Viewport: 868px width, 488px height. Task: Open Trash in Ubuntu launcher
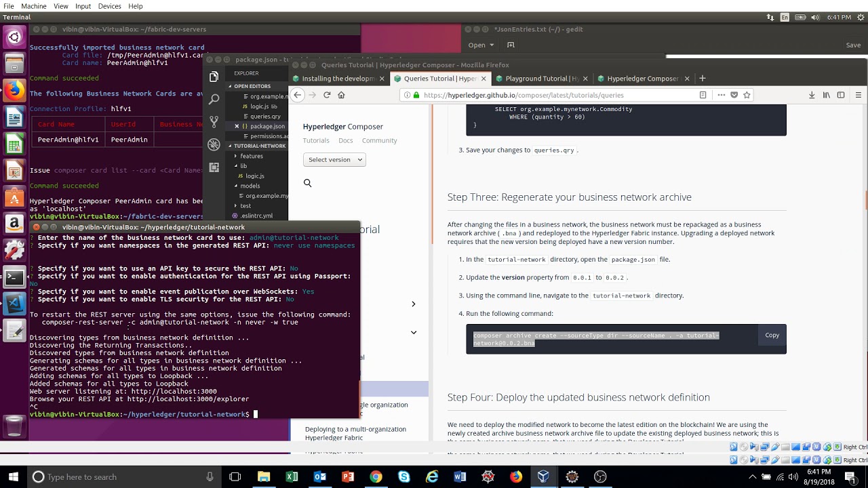(15, 427)
